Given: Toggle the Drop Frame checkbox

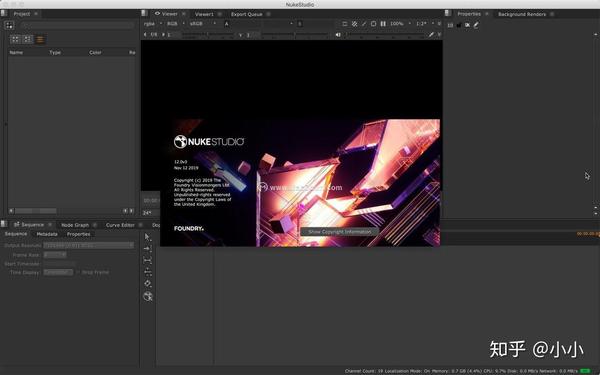Looking at the screenshot, I should point(78,272).
